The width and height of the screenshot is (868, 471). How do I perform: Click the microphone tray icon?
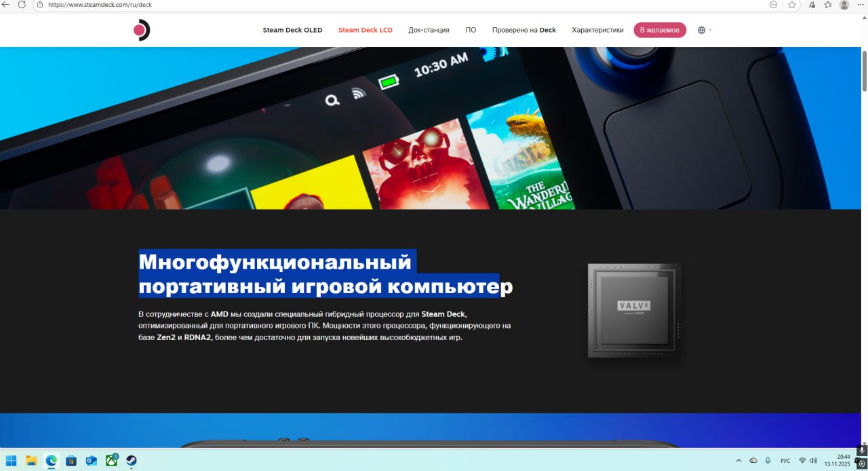pyautogui.click(x=768, y=461)
